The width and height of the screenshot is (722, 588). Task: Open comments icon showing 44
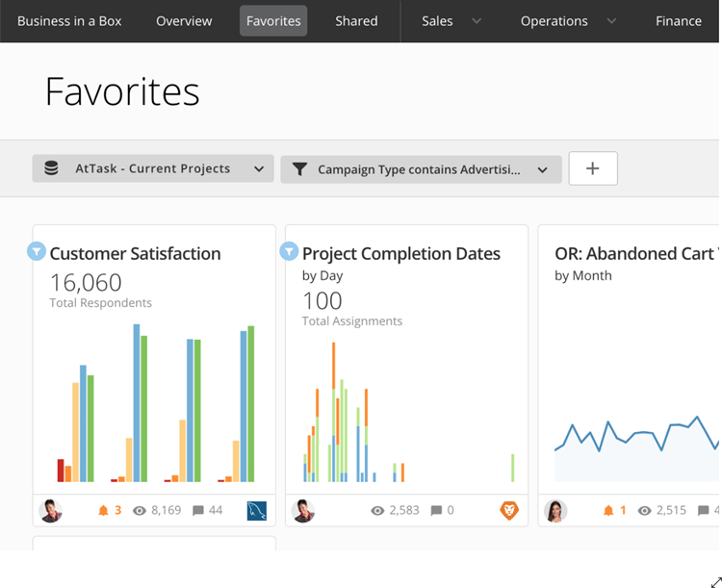[198, 511]
